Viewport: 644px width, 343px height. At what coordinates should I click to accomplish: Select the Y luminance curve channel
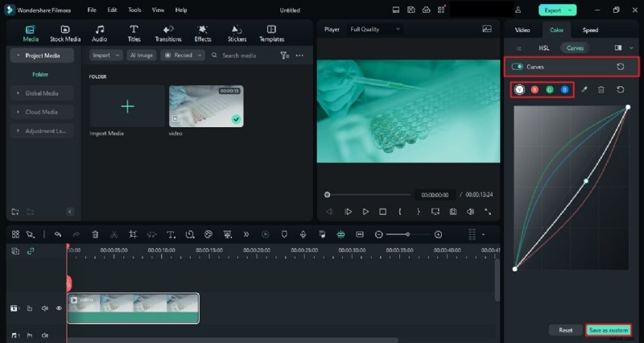[519, 89]
